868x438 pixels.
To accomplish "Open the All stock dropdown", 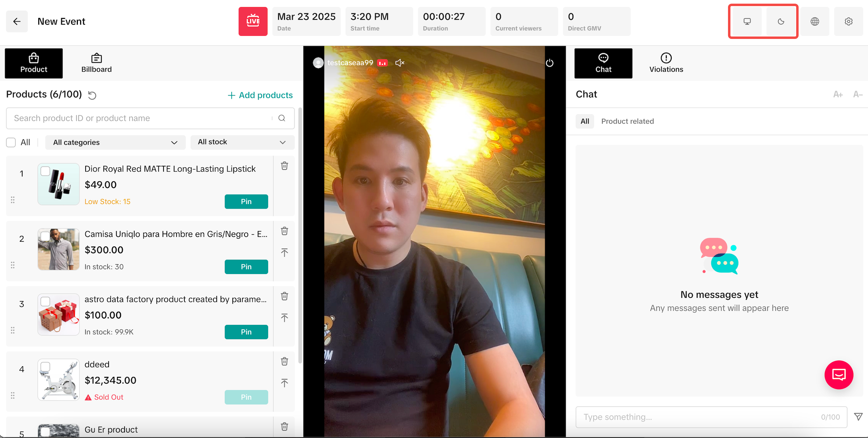I will click(x=242, y=142).
